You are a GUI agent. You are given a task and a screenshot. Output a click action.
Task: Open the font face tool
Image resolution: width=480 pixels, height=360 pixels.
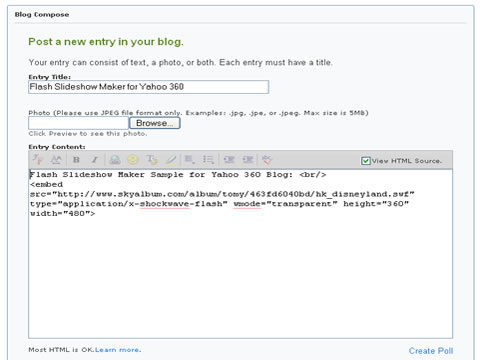[x=38, y=160]
